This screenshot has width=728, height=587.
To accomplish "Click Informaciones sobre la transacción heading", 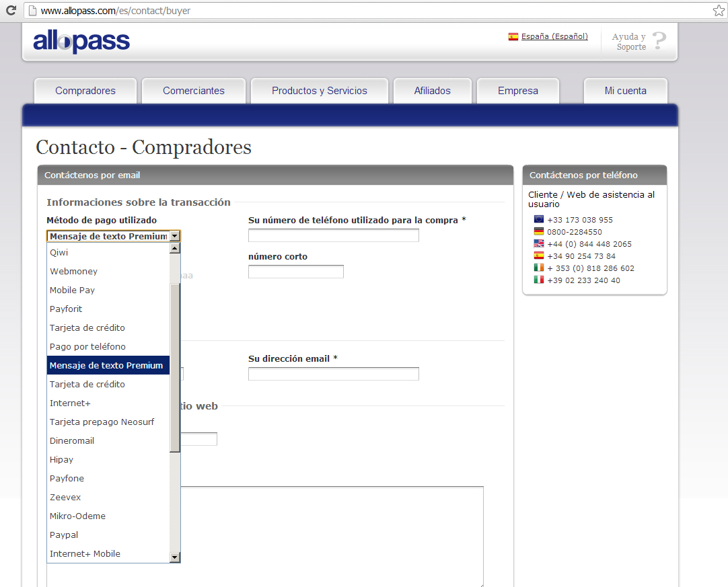I will [x=139, y=202].
